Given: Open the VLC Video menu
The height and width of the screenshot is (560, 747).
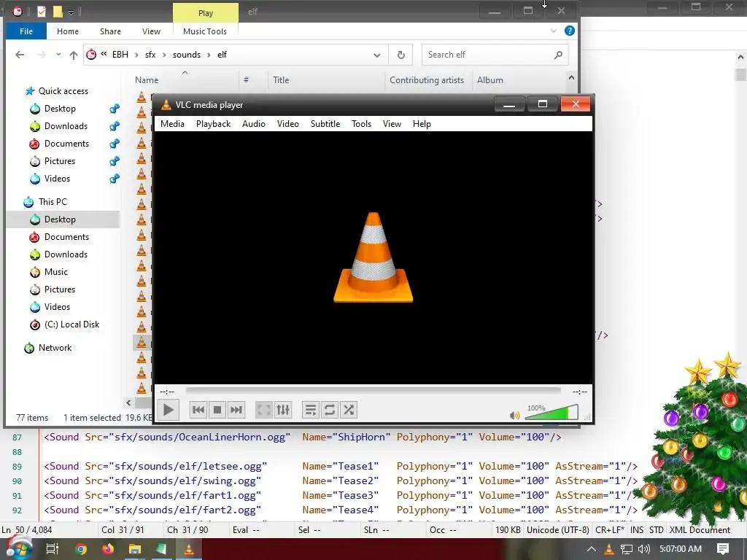Looking at the screenshot, I should click(x=288, y=124).
